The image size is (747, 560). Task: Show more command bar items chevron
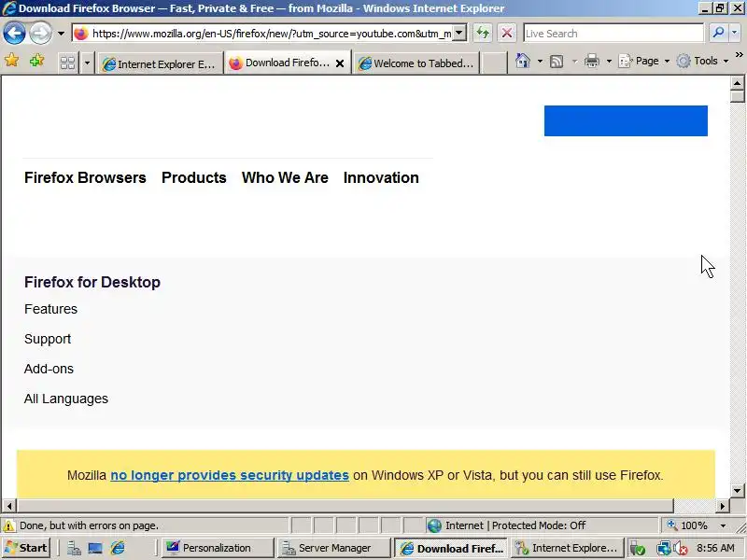tap(739, 55)
